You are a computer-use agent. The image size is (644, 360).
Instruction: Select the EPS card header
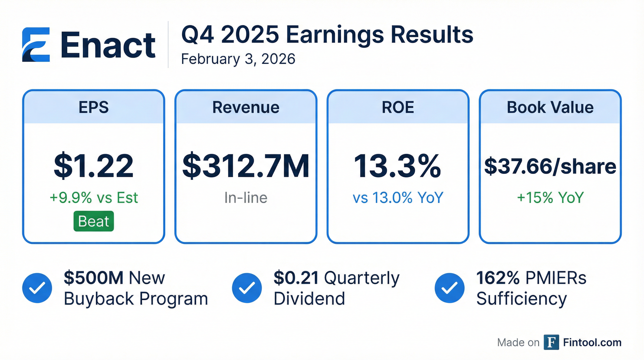pos(94,107)
